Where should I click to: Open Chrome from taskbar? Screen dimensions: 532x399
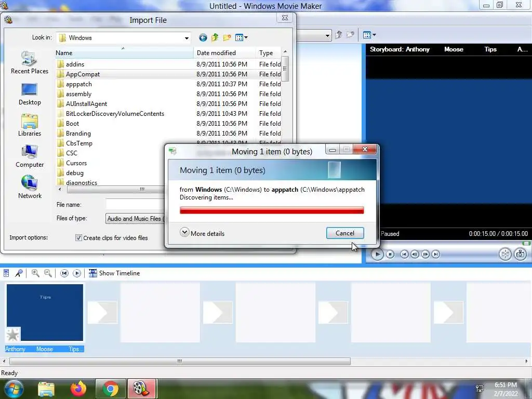coord(110,389)
